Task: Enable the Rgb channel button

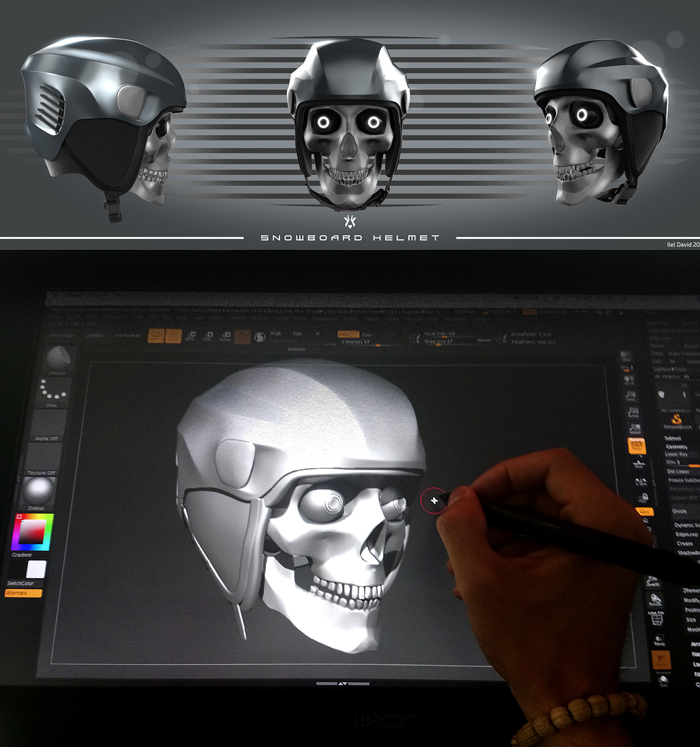Action: click(x=297, y=334)
